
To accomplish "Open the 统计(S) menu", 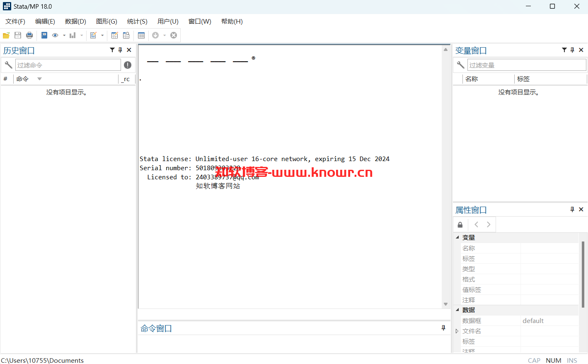I will (x=137, y=22).
